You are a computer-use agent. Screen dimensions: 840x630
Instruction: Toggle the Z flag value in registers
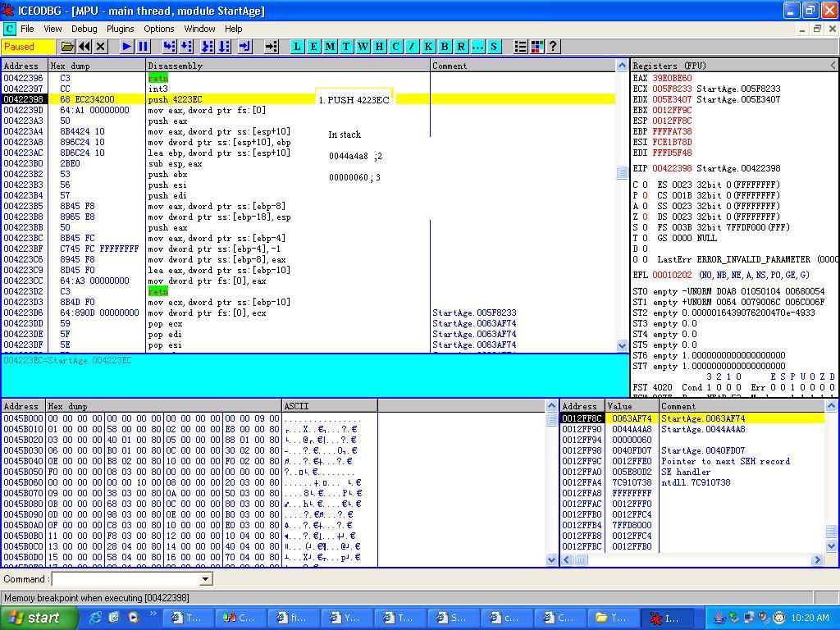[x=645, y=217]
